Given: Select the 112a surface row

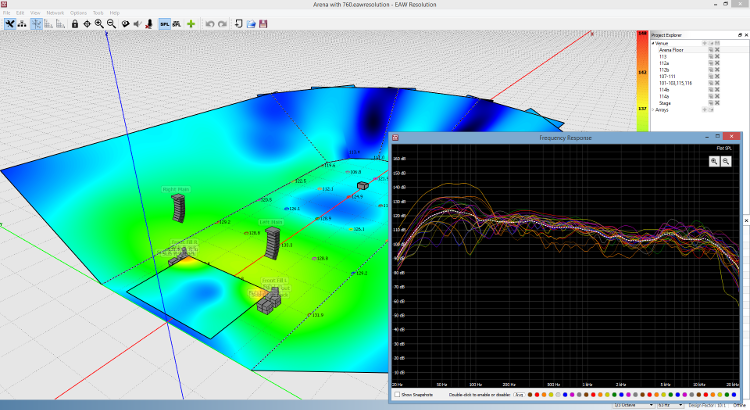Looking at the screenshot, I should pyautogui.click(x=664, y=63).
